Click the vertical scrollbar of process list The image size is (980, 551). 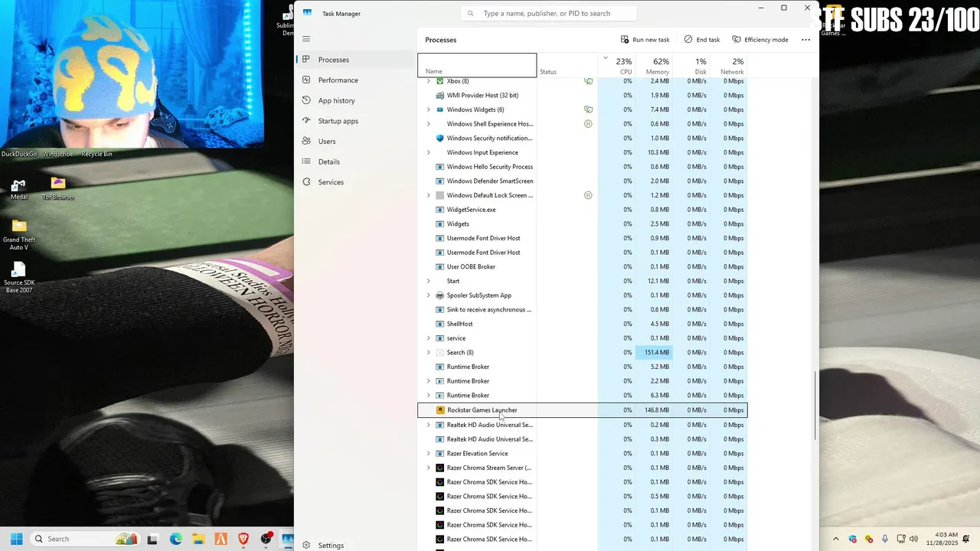pos(815,405)
